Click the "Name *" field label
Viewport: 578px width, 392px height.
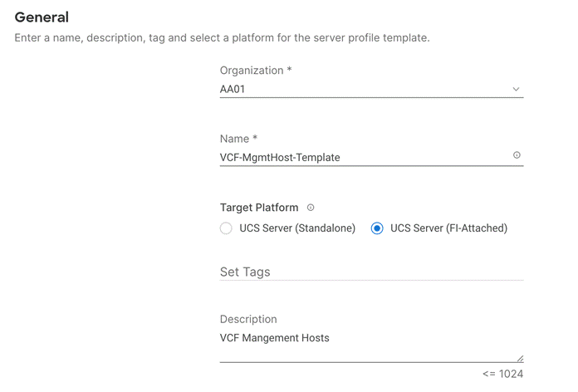click(239, 139)
